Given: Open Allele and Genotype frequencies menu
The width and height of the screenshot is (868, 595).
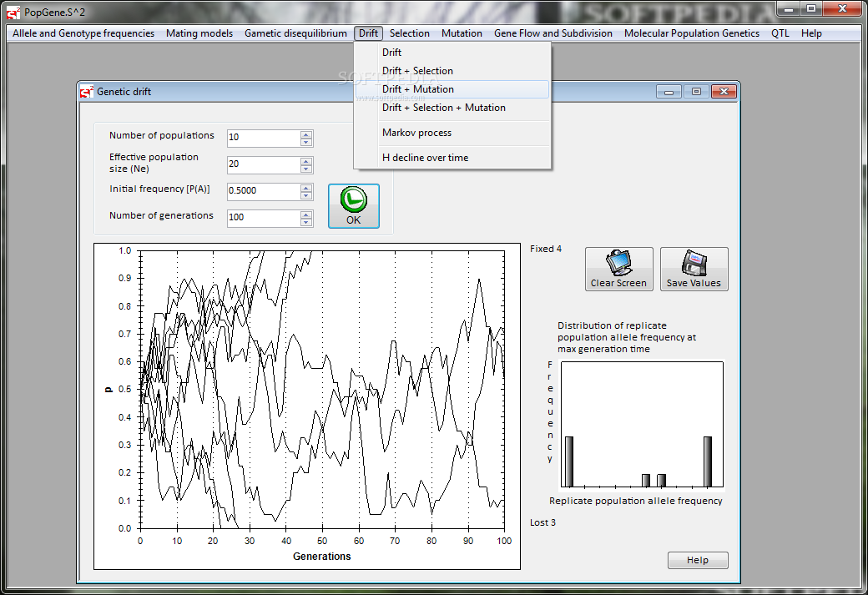Looking at the screenshot, I should [x=83, y=33].
